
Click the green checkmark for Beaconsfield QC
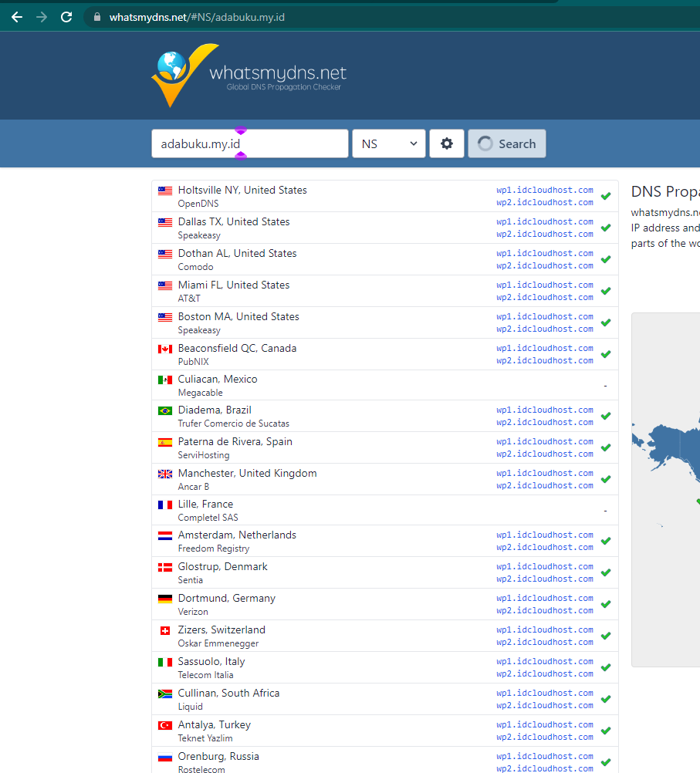[x=606, y=354]
